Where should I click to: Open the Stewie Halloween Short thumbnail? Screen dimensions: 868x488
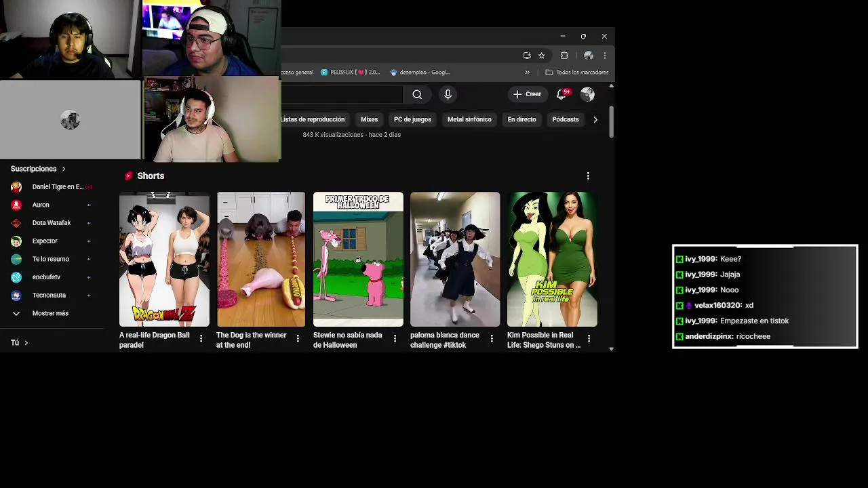pos(358,260)
